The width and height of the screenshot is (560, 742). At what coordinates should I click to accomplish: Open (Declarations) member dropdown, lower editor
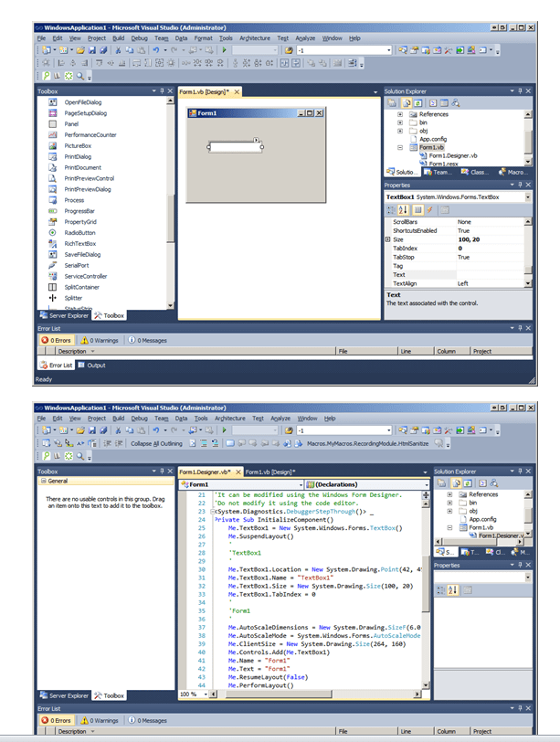point(427,484)
